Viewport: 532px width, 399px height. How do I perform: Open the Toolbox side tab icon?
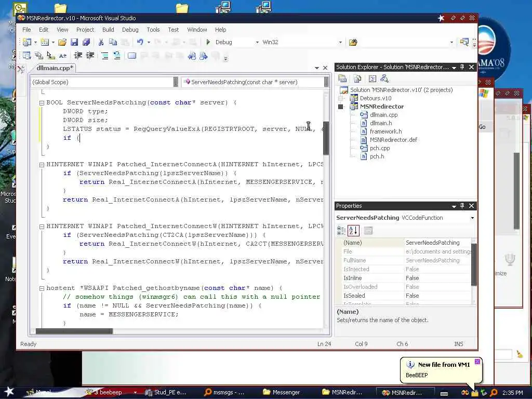coord(21,70)
